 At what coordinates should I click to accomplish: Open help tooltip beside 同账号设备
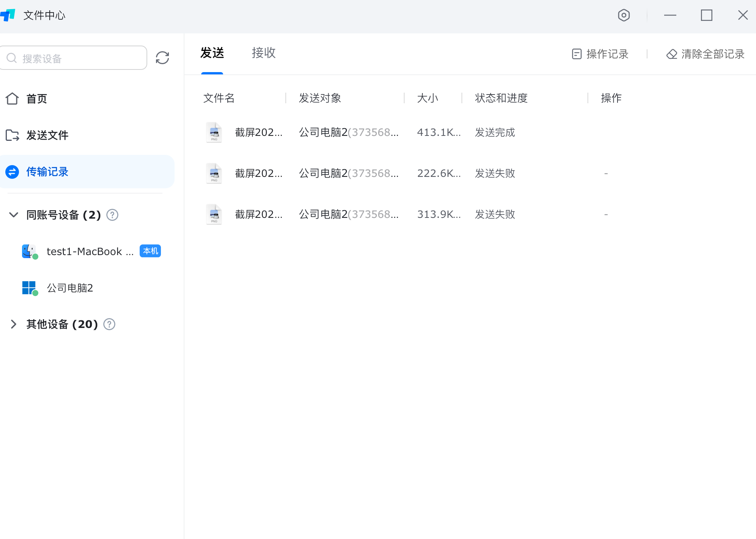click(x=112, y=215)
